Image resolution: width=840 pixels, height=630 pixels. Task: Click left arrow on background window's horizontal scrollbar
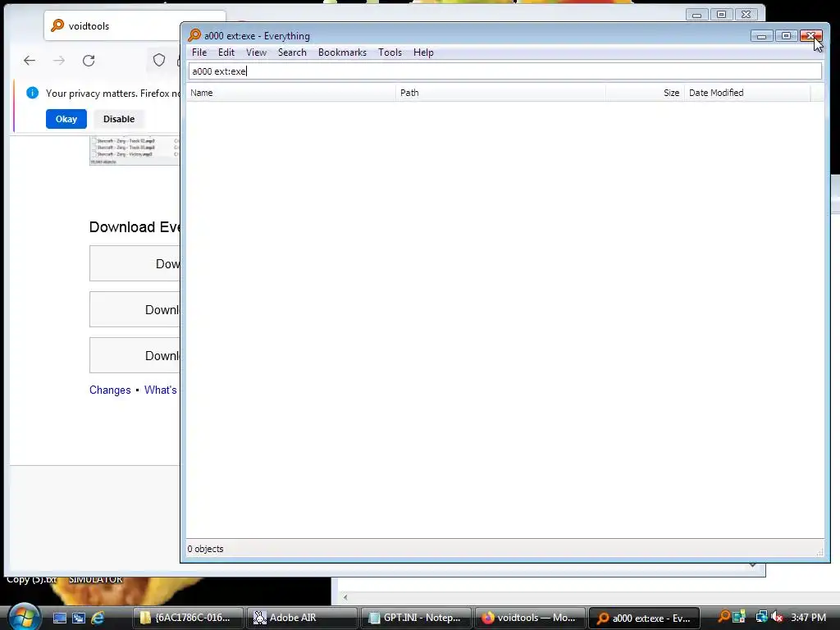(x=345, y=597)
